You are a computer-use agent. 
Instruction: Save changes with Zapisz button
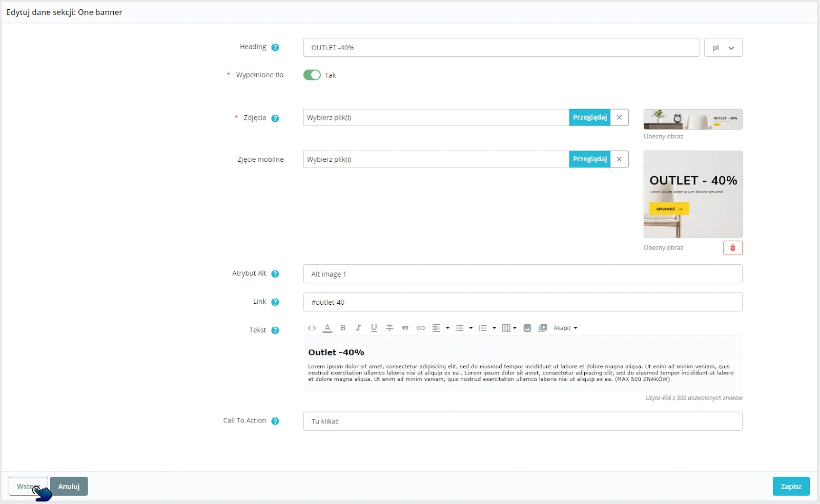pyautogui.click(x=790, y=487)
